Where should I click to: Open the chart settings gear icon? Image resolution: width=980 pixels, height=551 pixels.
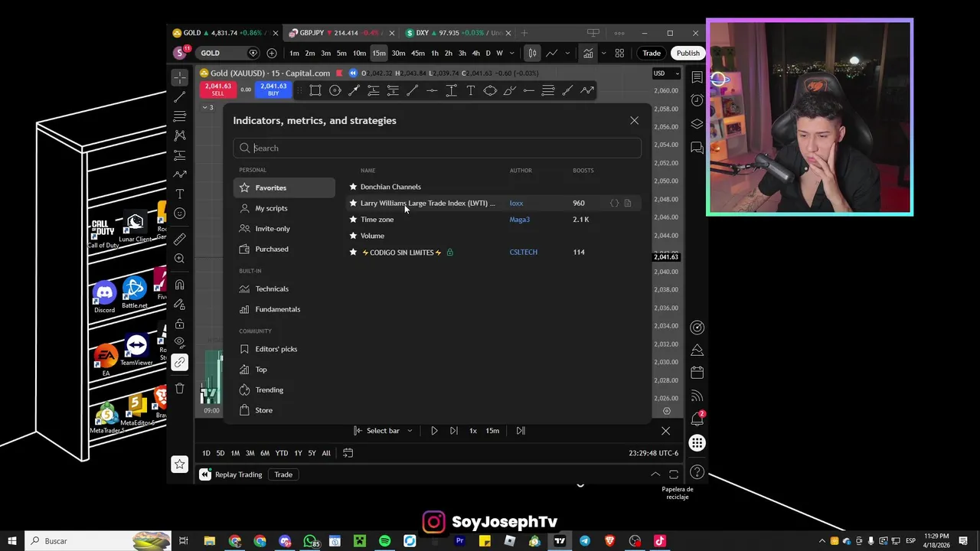pyautogui.click(x=666, y=411)
